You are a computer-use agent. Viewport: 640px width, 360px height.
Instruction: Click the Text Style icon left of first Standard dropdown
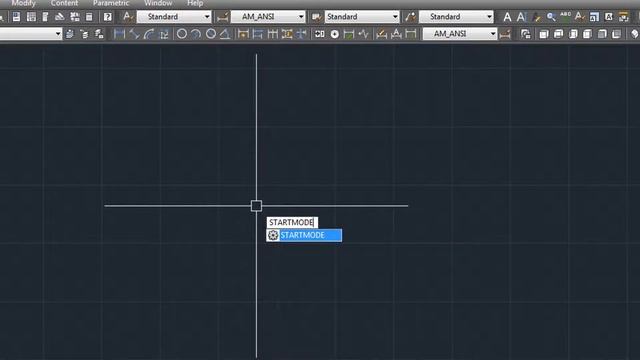pyautogui.click(x=127, y=17)
